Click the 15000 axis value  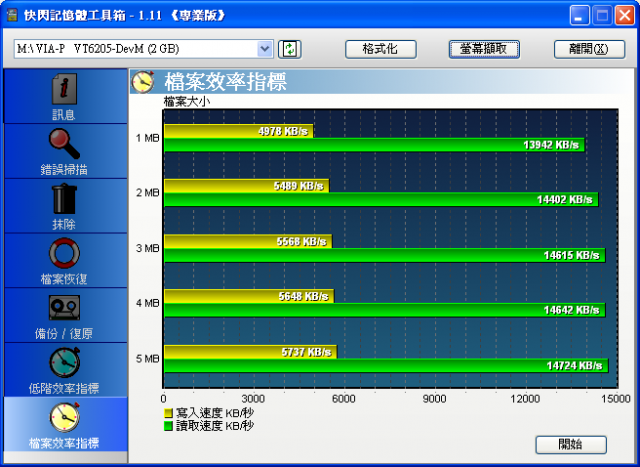pos(616,399)
